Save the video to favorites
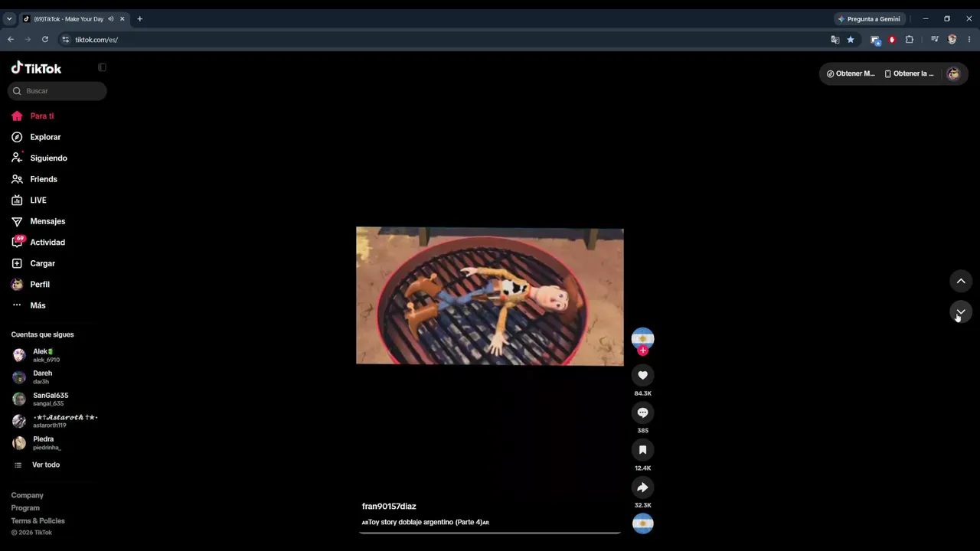This screenshot has height=551, width=980. coord(642,450)
